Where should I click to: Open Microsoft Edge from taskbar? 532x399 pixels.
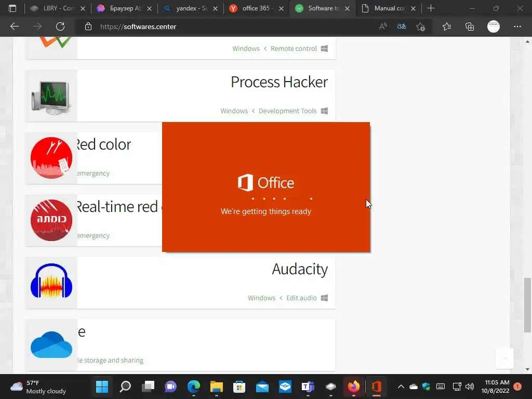coord(193,387)
